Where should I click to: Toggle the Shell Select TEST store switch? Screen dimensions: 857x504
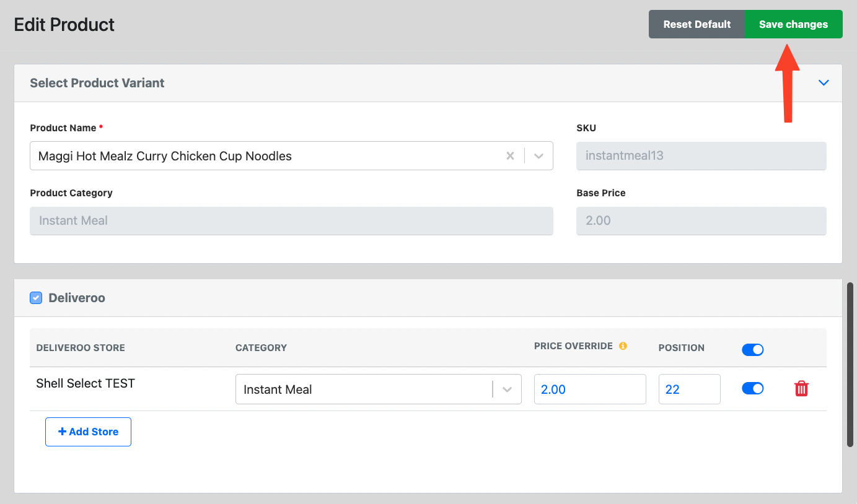[753, 388]
